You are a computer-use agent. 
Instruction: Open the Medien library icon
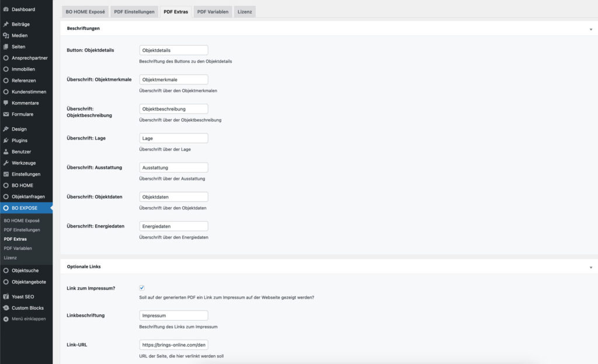tap(6, 35)
